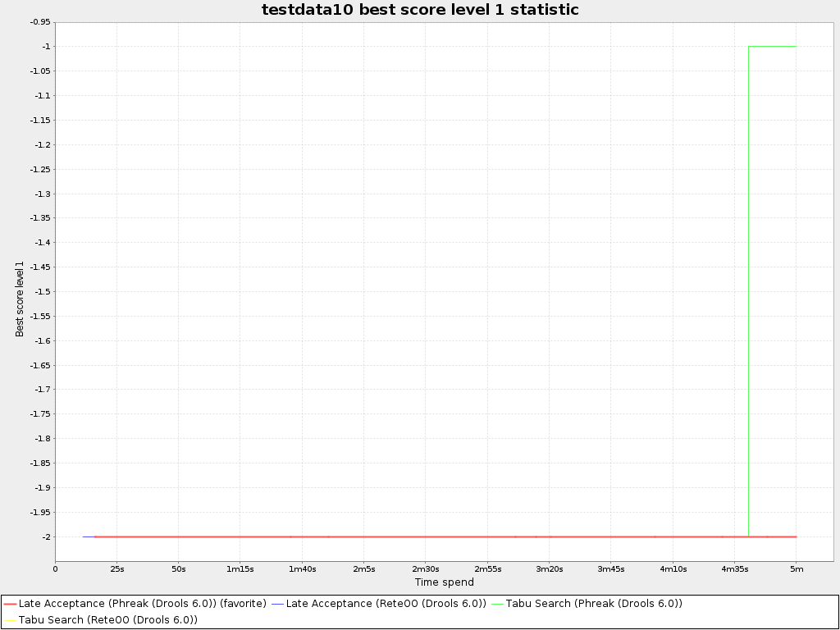Viewport: 840px width, 630px height.
Task: Click the 'Best score level 1' y-axis label
Action: 20,299
